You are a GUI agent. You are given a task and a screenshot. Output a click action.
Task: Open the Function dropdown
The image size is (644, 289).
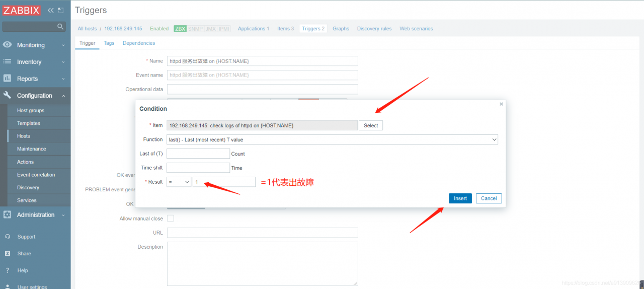pos(332,139)
